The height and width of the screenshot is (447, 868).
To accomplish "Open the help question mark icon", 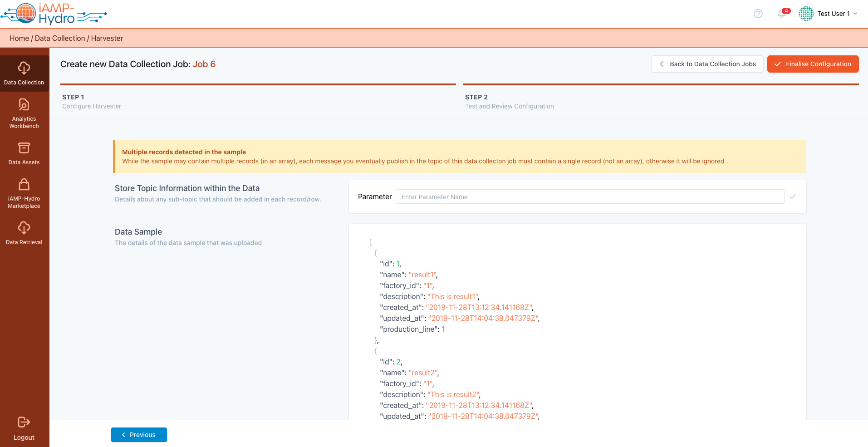I will tap(758, 14).
